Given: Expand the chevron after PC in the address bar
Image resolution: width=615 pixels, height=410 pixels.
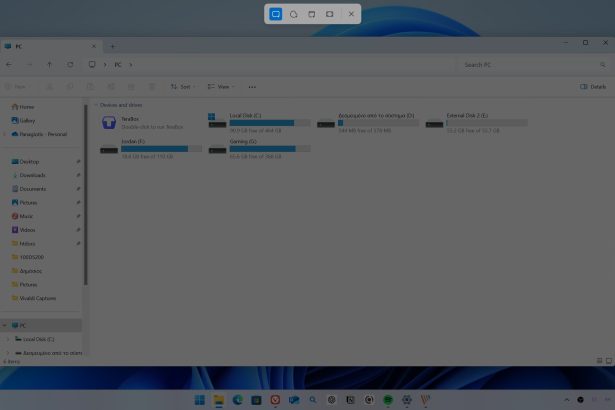Looking at the screenshot, I should (x=131, y=65).
